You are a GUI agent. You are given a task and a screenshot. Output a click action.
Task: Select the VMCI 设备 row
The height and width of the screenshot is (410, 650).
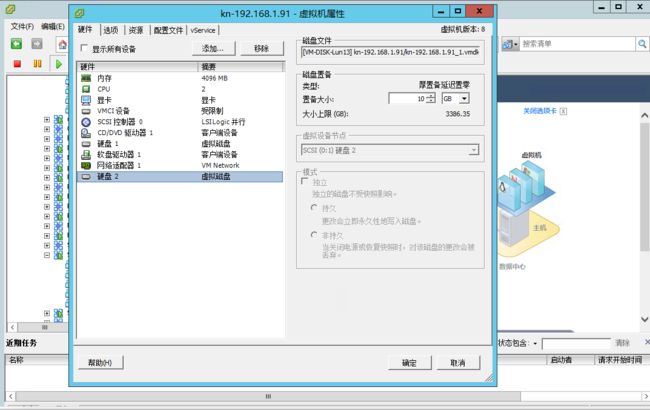point(180,111)
